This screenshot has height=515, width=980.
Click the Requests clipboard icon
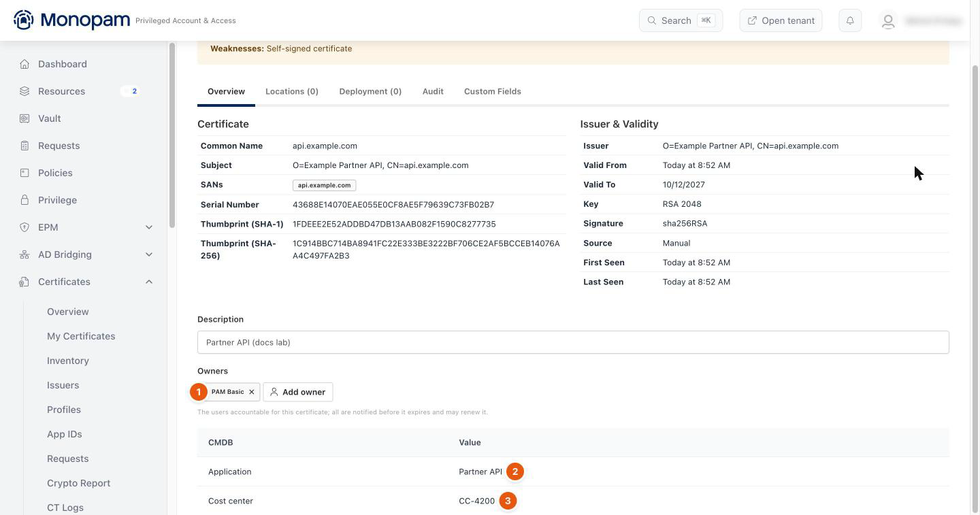(x=24, y=146)
